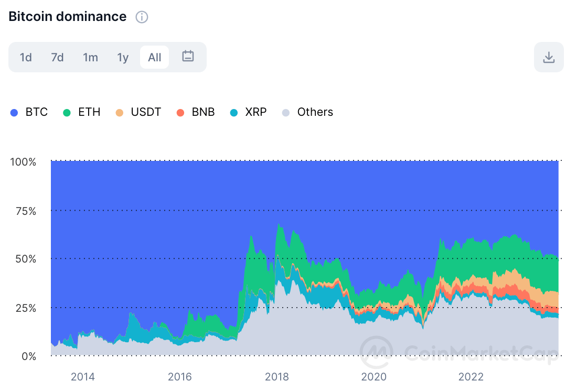Toggle the XRP legend entry

pyautogui.click(x=248, y=112)
